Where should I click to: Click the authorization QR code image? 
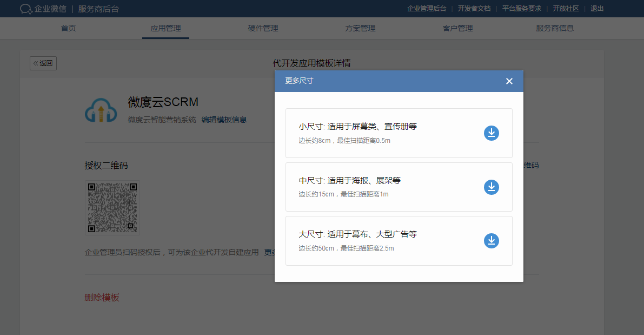coord(112,208)
